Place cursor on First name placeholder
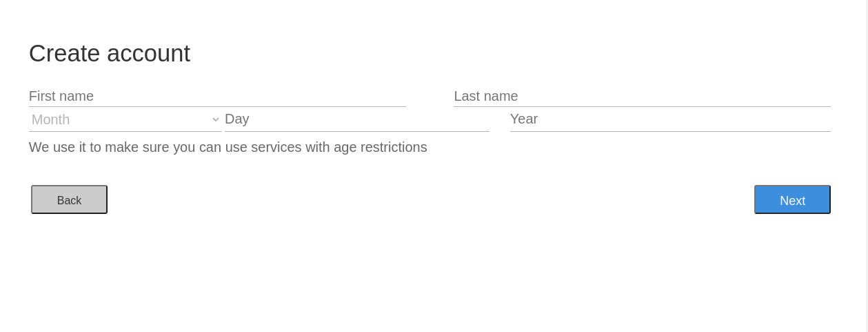 pyautogui.click(x=61, y=97)
